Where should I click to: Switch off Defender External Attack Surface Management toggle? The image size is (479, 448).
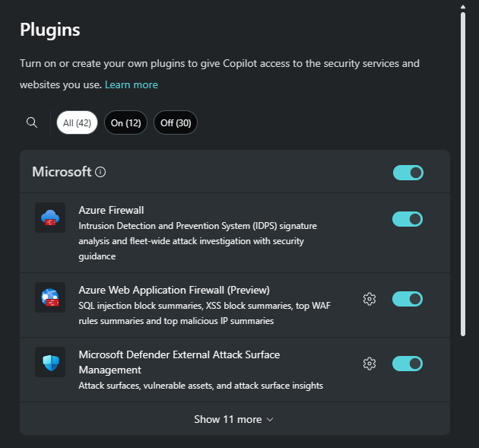click(408, 364)
